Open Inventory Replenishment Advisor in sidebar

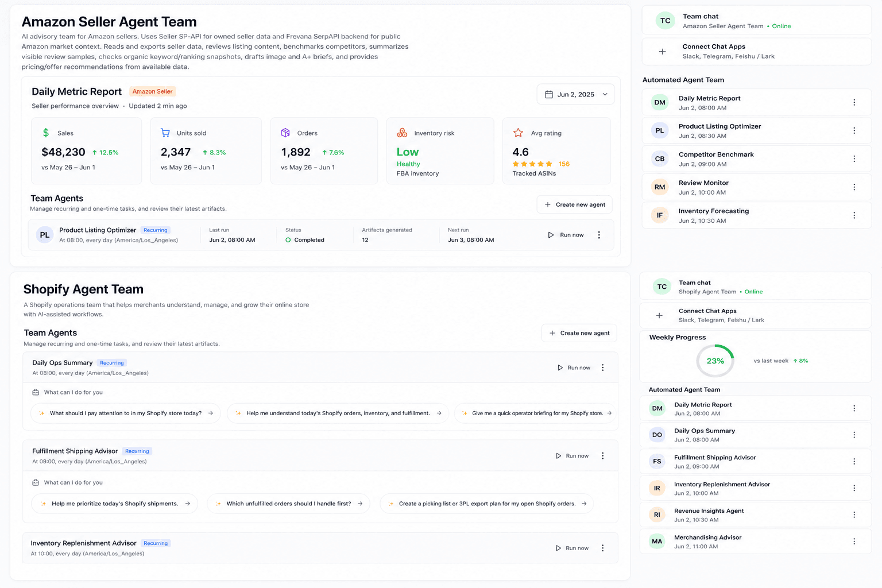pos(755,489)
